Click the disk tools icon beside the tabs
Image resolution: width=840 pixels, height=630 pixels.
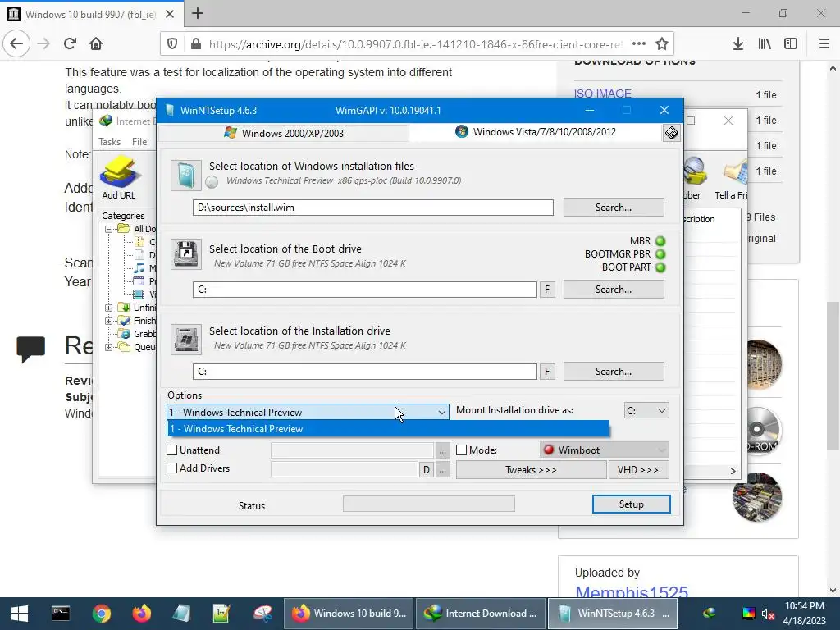(671, 133)
